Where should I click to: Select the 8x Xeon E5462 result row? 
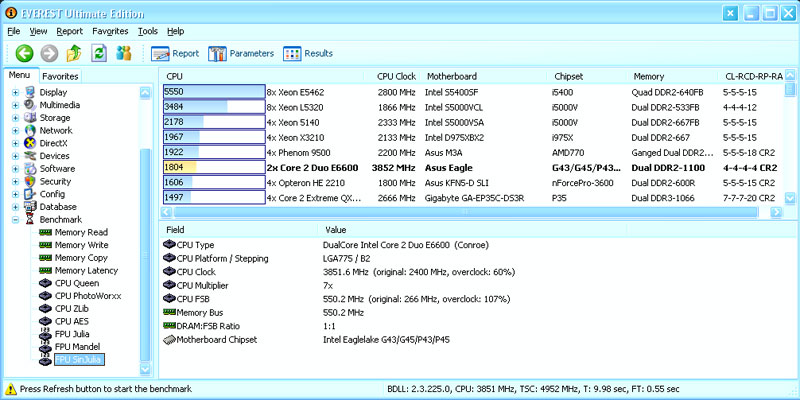click(473, 92)
